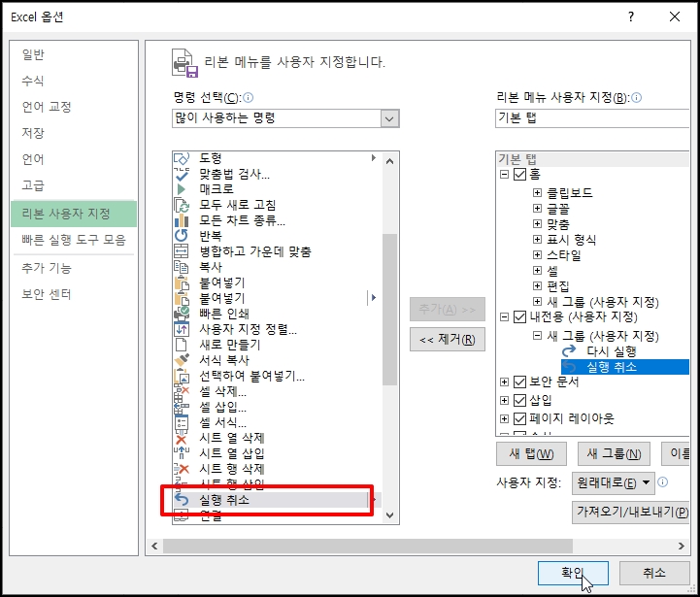Image resolution: width=700 pixels, height=597 pixels.
Task: Click the 시트 열 삭제 icon
Action: 182,438
